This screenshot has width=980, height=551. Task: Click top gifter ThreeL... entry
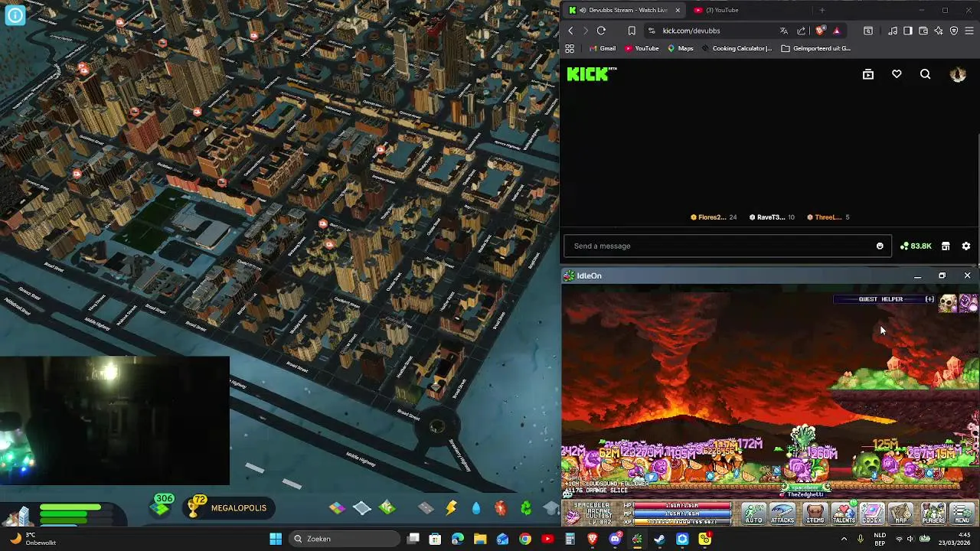pyautogui.click(x=828, y=217)
